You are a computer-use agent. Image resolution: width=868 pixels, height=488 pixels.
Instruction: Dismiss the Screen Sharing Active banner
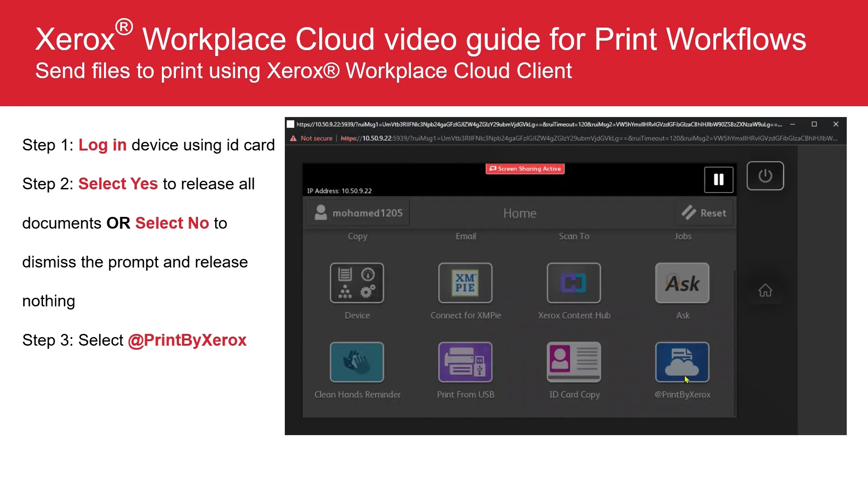pos(524,169)
